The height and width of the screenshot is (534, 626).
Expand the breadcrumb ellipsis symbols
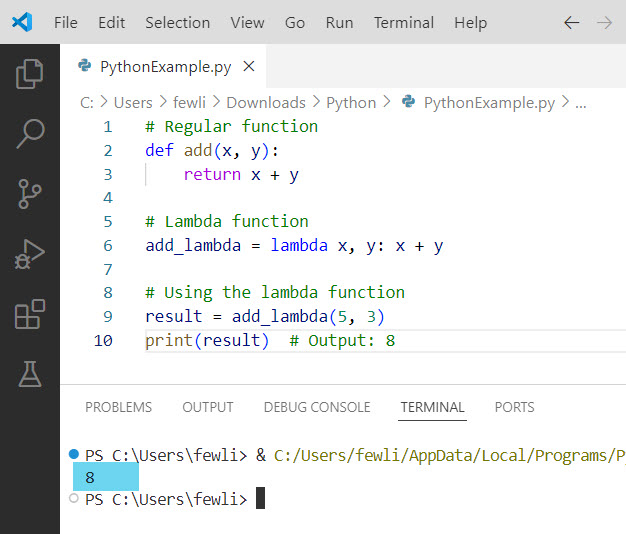pyautogui.click(x=580, y=105)
